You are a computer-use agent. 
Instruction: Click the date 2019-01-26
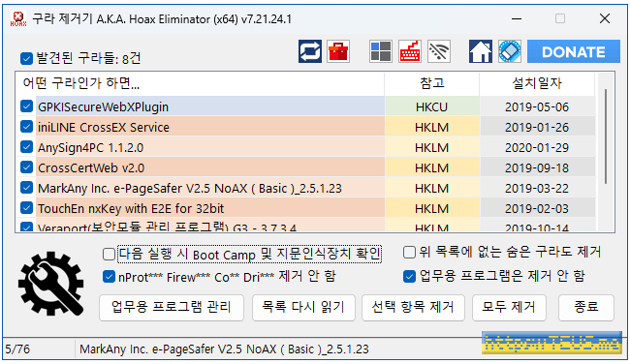coord(537,127)
